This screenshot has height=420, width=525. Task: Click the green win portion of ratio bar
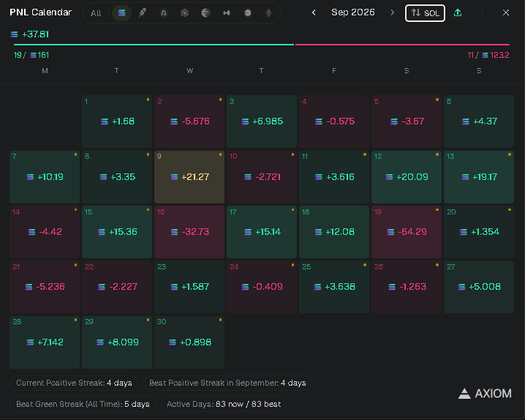(x=154, y=44)
